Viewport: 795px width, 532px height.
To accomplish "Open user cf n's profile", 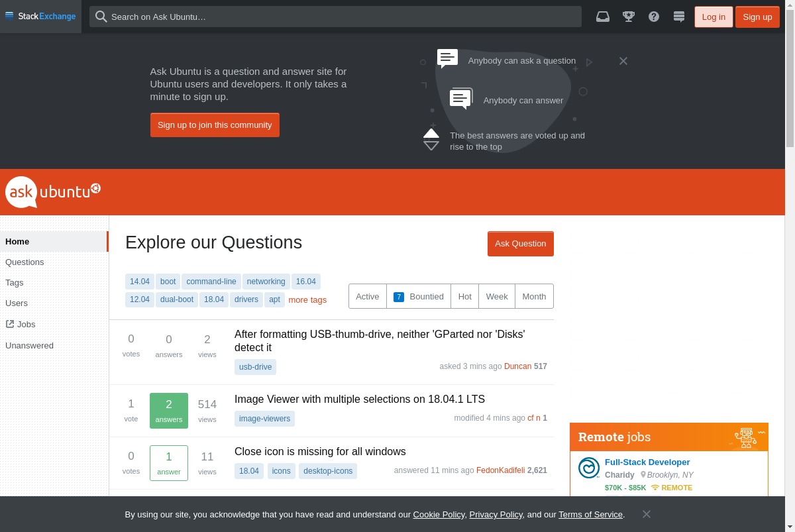I will tap(534, 418).
